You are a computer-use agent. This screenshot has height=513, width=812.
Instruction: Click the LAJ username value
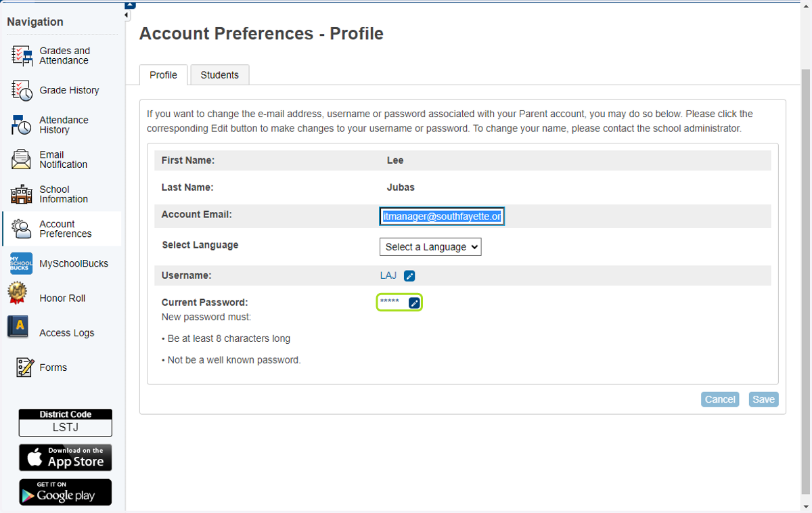(x=388, y=275)
